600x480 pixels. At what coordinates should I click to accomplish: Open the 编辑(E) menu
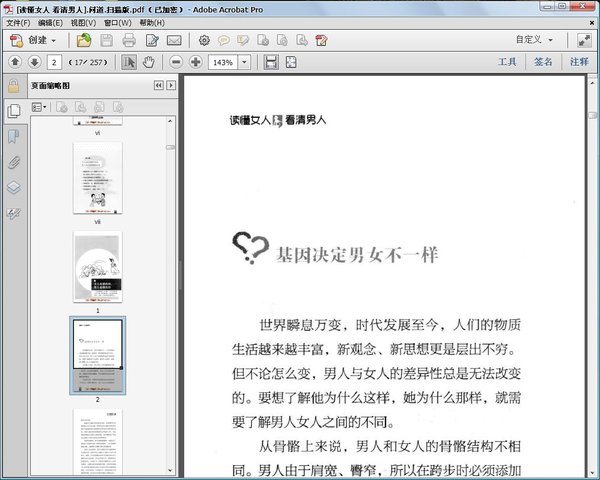pyautogui.click(x=50, y=22)
